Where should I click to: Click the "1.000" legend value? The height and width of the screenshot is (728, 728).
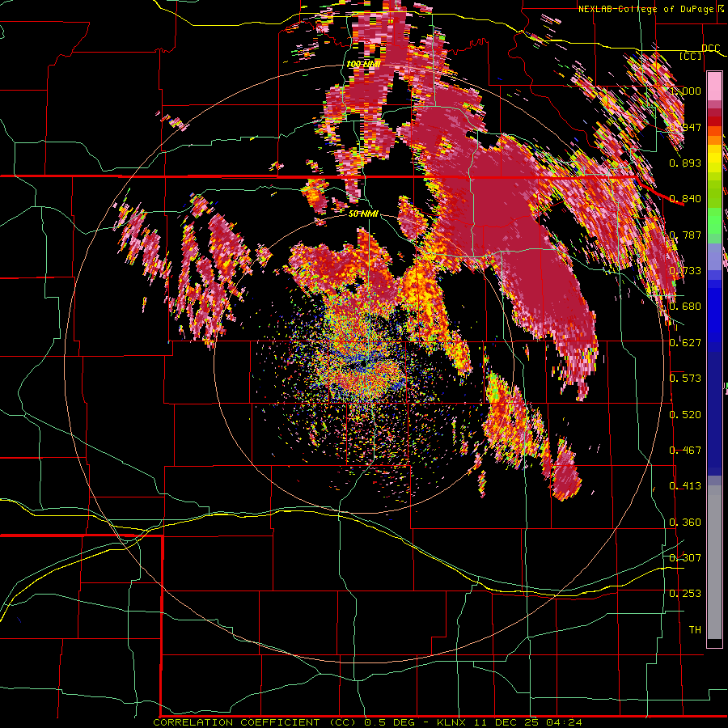click(x=686, y=91)
